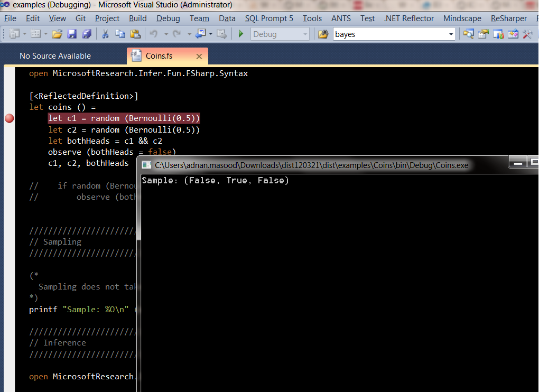Close the Coins.fs tab

(x=199, y=57)
